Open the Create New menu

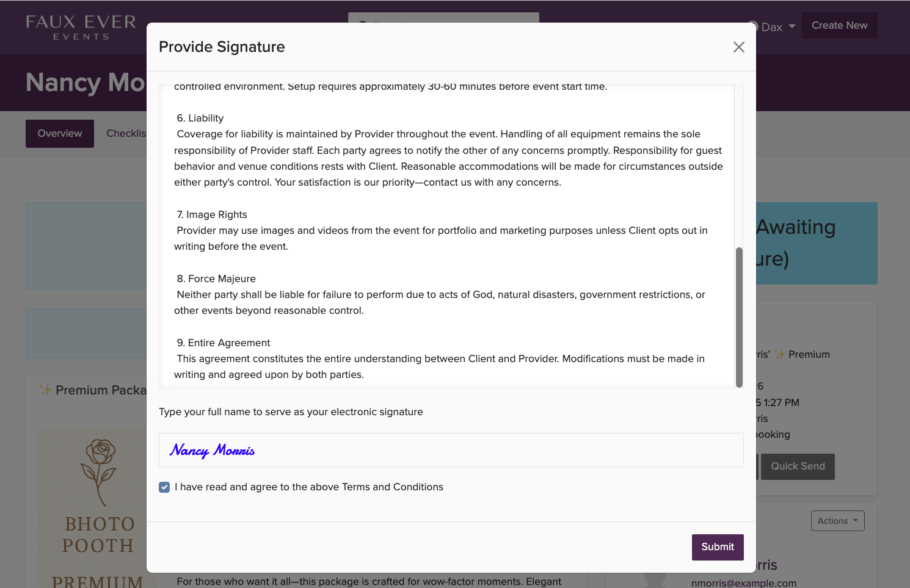point(839,25)
